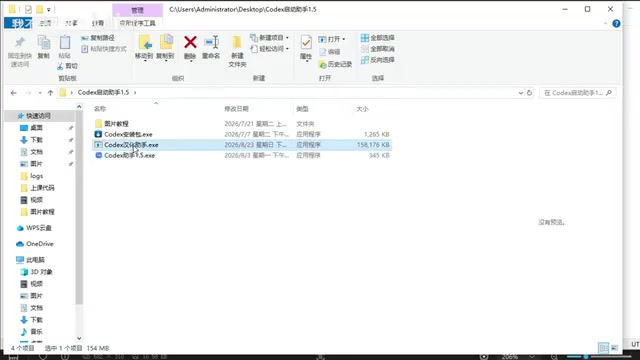The height and width of the screenshot is (360, 640).
Task: Click the Refresh button by address bar
Action: coord(529,93)
